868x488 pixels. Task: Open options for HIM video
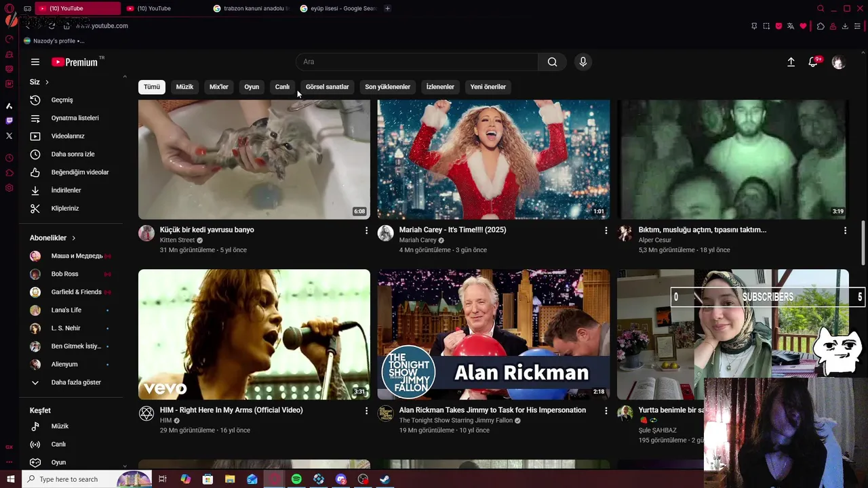coord(366,411)
